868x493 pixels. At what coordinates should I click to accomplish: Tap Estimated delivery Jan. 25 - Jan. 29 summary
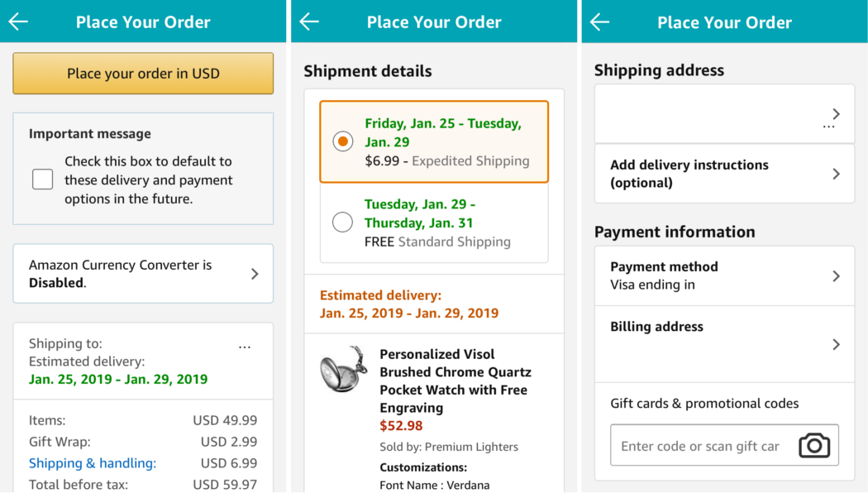point(409,304)
